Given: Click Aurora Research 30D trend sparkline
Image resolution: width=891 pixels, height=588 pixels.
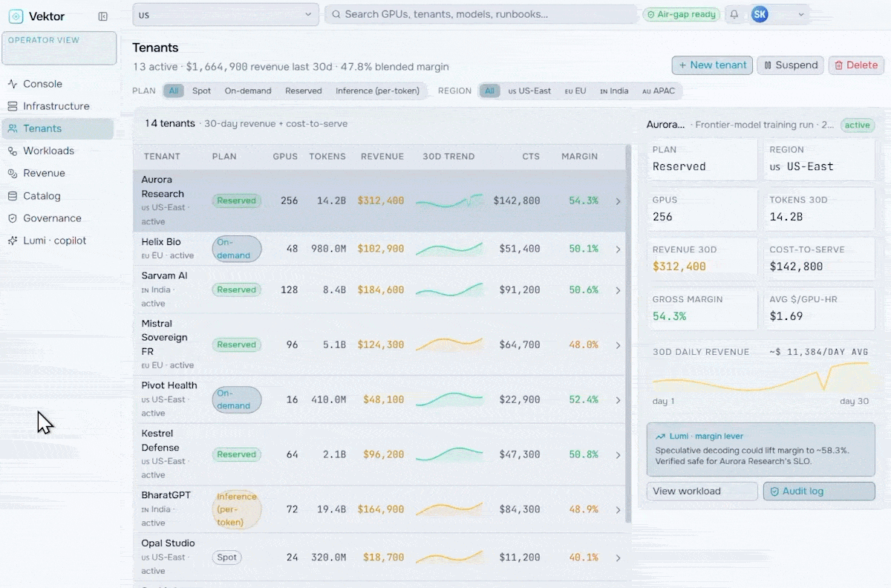Looking at the screenshot, I should pyautogui.click(x=449, y=200).
